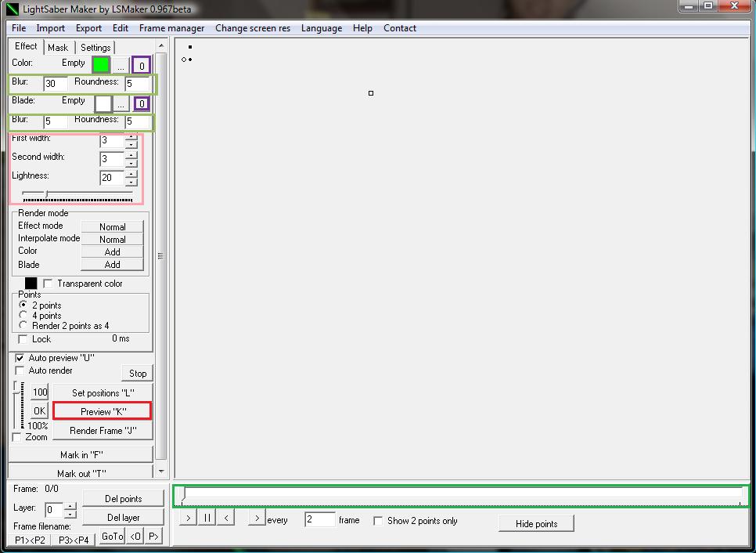Click the Mark in "F" button
This screenshot has width=756, height=553.
click(x=81, y=454)
